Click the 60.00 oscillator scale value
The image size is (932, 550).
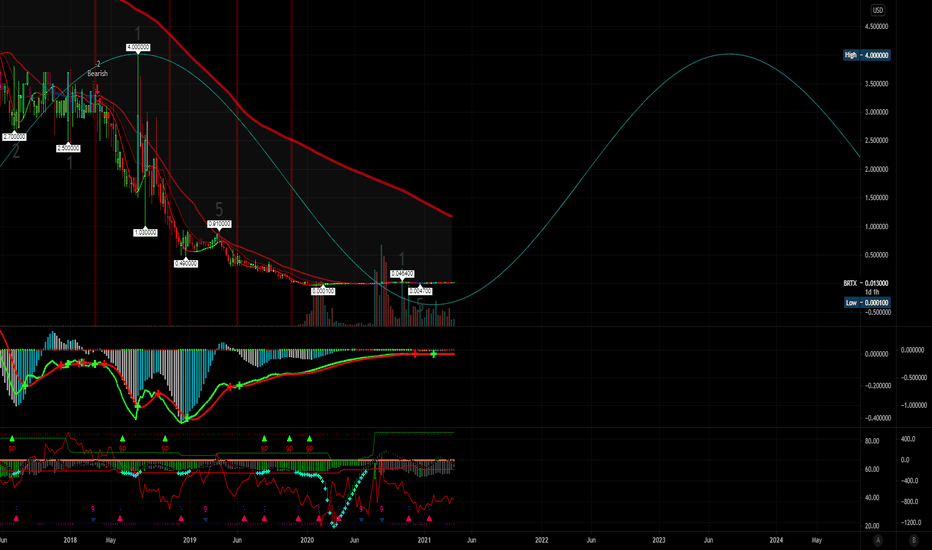coord(872,470)
